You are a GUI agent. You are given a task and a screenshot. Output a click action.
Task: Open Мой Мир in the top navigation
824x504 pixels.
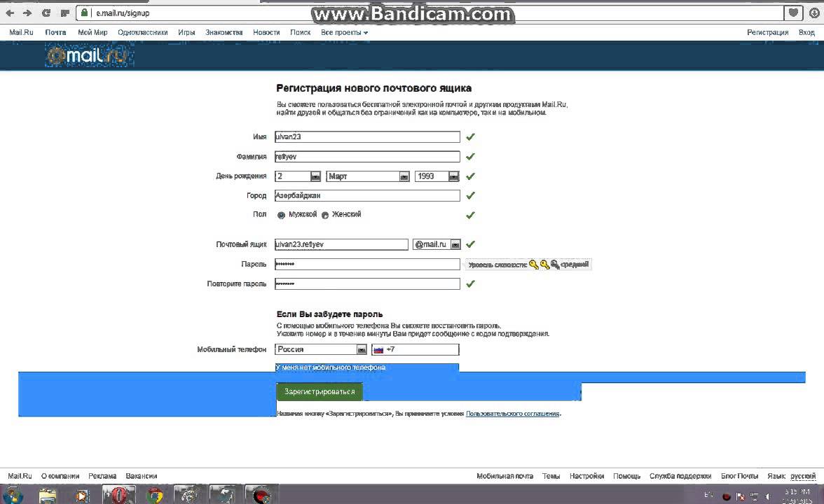92,32
